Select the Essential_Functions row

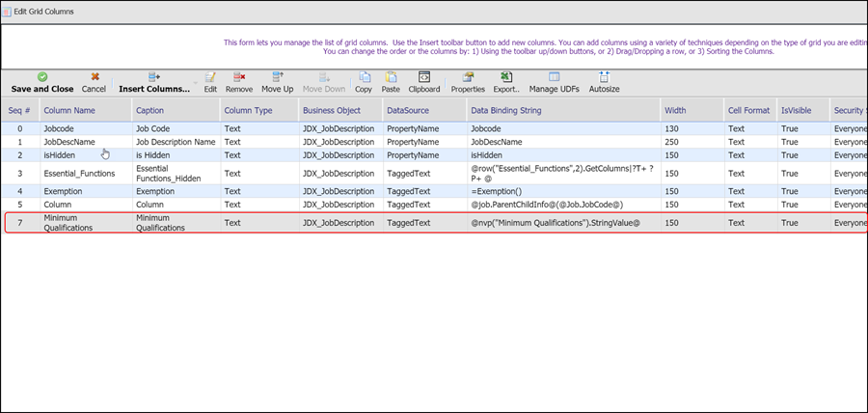click(x=79, y=173)
